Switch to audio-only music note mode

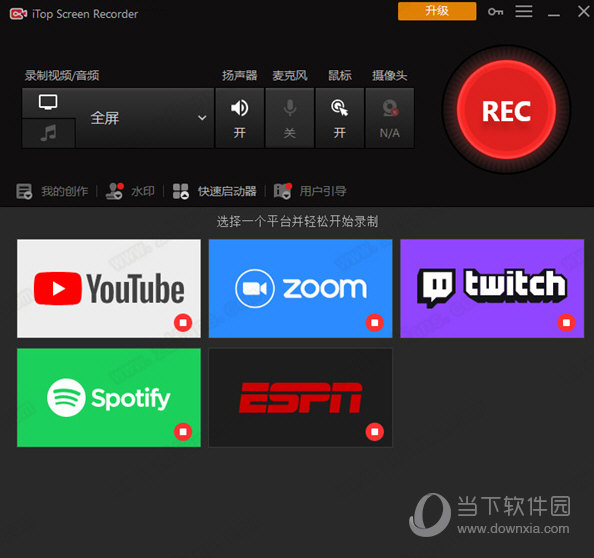48,133
